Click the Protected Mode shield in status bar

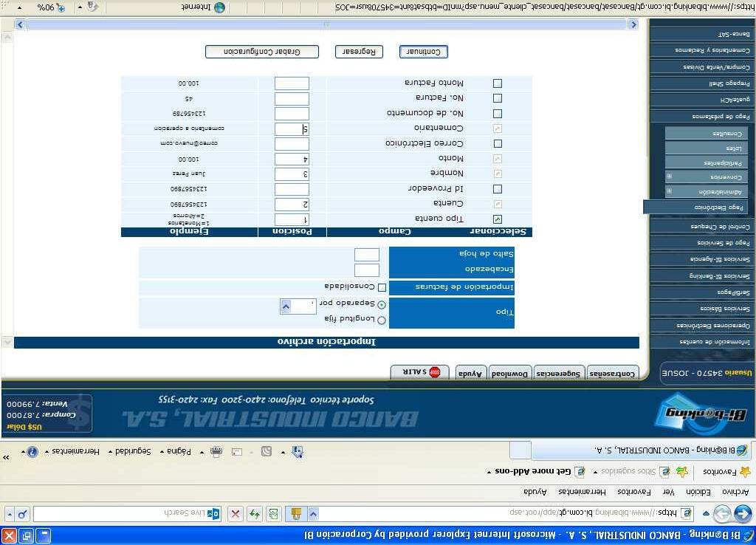[92, 7]
